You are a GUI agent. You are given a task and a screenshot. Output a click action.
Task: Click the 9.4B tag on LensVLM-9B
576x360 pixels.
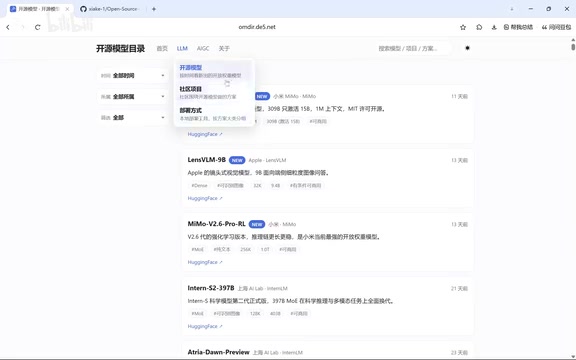(276, 186)
